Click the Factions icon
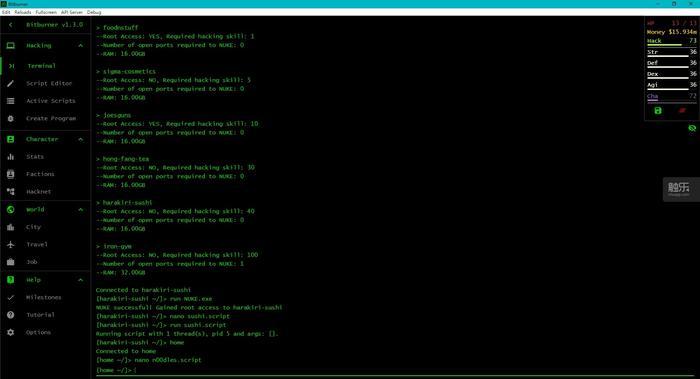Image resolution: width=700 pixels, height=379 pixels. [x=11, y=174]
